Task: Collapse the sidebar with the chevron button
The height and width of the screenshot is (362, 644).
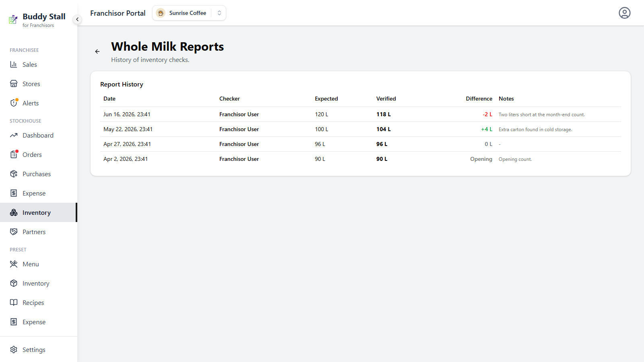Action: click(x=77, y=19)
